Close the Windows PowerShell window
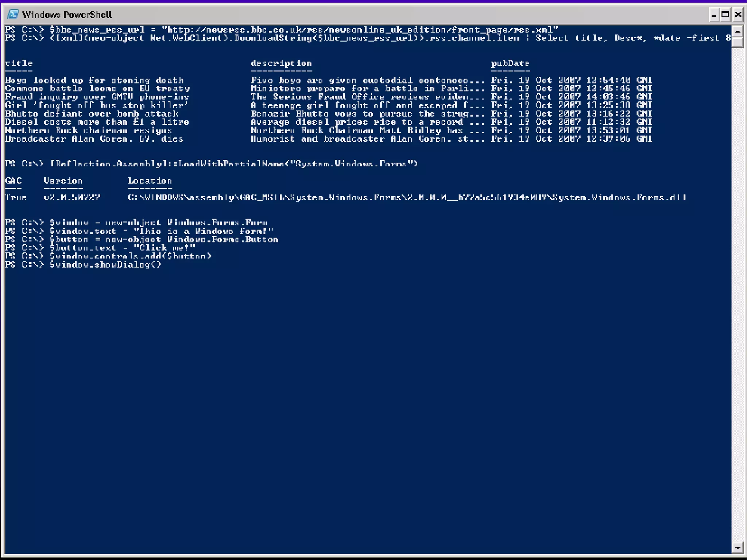The width and height of the screenshot is (747, 560). 738,15
